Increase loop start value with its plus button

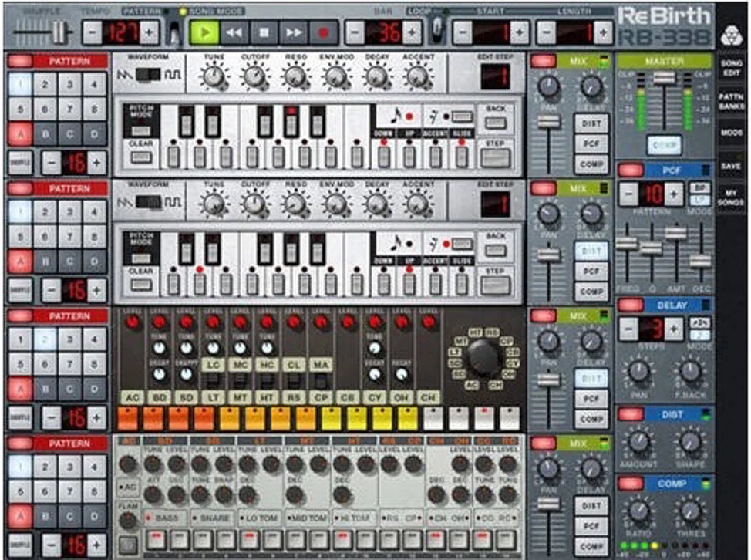pos(519,32)
